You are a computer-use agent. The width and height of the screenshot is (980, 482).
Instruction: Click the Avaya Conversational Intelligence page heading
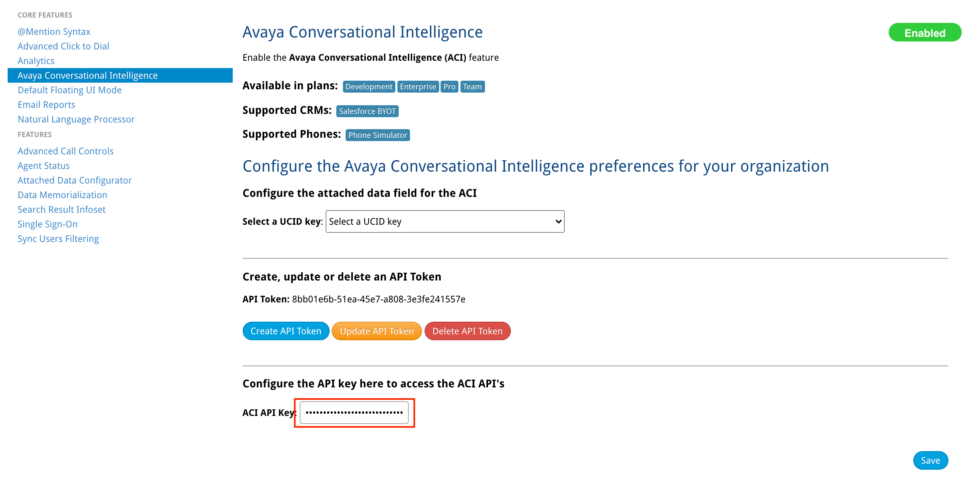point(362,32)
